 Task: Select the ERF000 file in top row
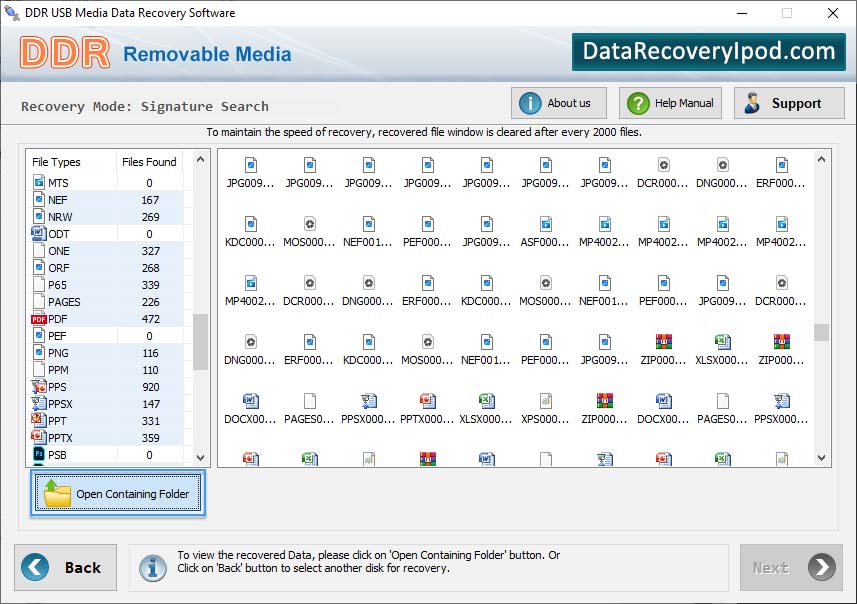(781, 173)
